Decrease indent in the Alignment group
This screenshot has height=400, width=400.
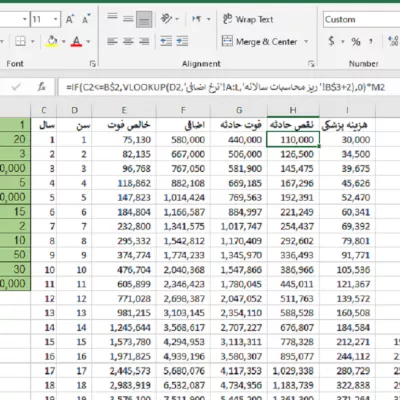(166, 41)
